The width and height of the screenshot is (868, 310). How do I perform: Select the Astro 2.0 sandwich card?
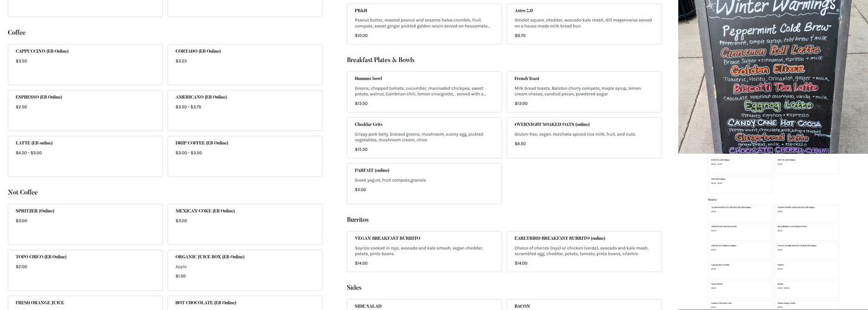tap(584, 24)
